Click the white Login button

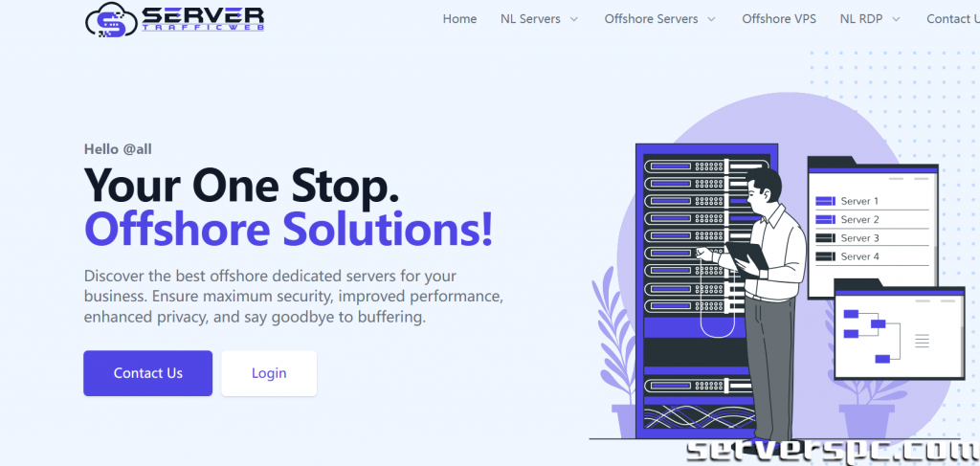pos(269,373)
